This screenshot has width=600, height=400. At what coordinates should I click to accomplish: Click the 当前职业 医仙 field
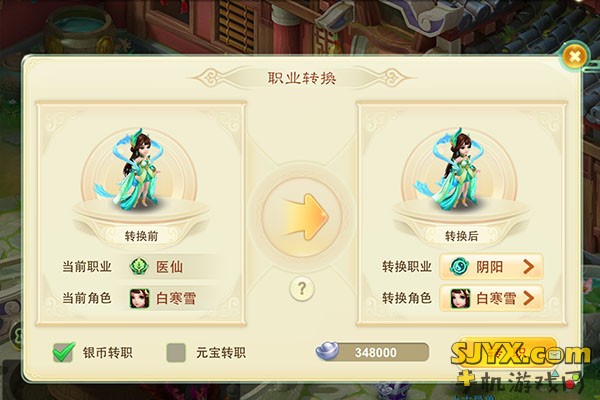pos(168,267)
